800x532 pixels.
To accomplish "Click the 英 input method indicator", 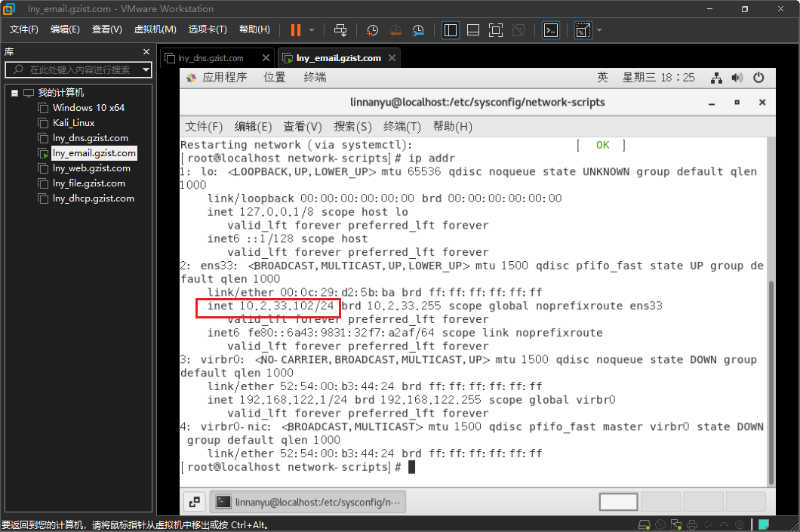I will click(x=602, y=77).
